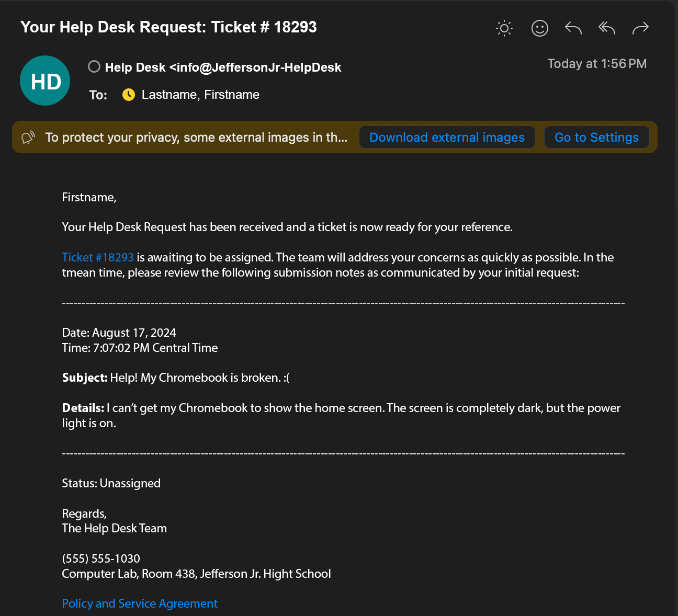Forward this email using the arrow icon
Image resolution: width=678 pixels, height=616 pixels.
tap(640, 28)
